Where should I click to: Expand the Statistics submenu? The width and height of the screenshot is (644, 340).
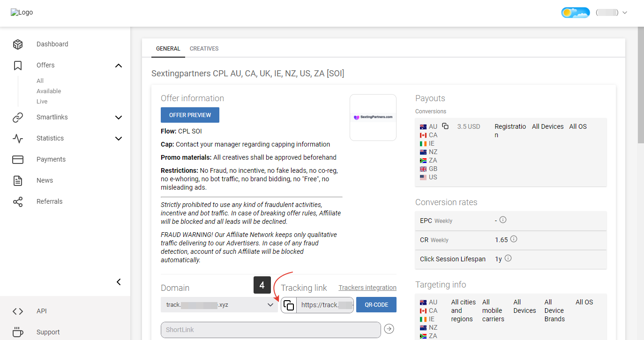pos(119,139)
